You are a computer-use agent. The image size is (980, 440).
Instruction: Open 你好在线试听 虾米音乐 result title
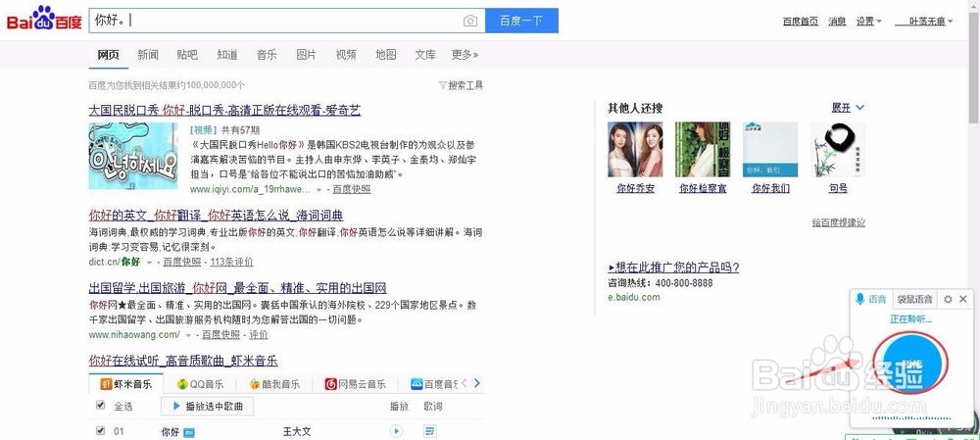coord(183,361)
